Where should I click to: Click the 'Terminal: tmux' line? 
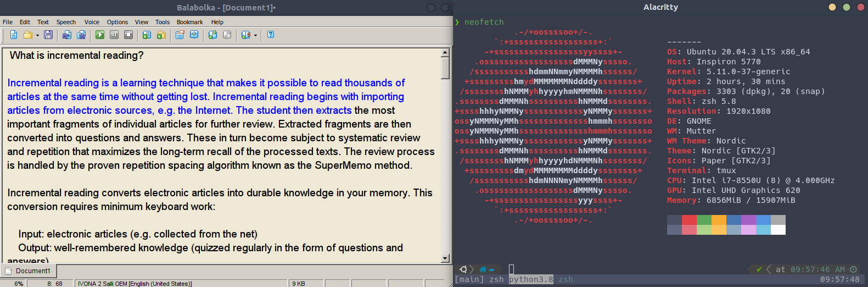click(702, 170)
